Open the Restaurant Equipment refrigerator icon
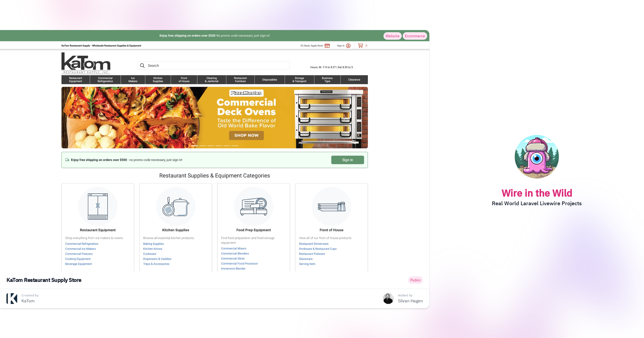644x338 pixels. pyautogui.click(x=98, y=206)
